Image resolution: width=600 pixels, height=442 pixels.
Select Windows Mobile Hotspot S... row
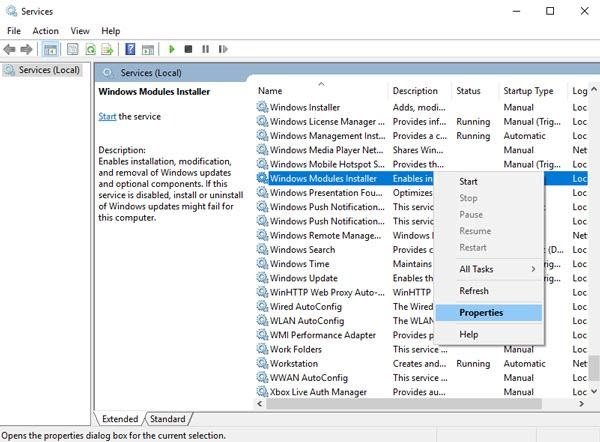pos(422,164)
